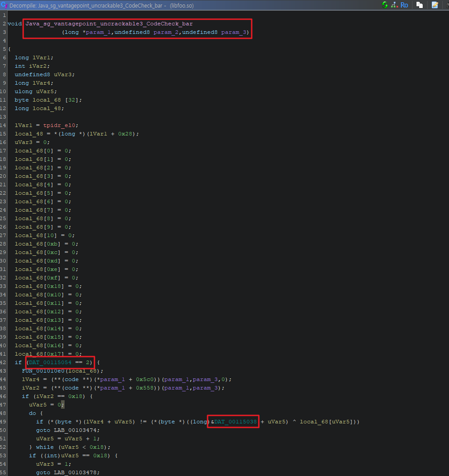Click line number 2 in gutter
This screenshot has height=476, width=449.
pos(4,24)
